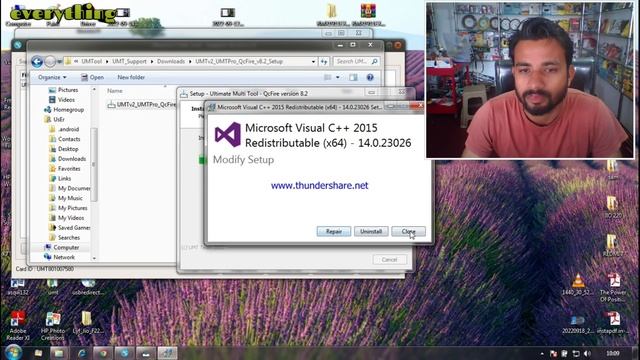Click the Close button beside Uninstall
This screenshot has width=640, height=360.
409,231
